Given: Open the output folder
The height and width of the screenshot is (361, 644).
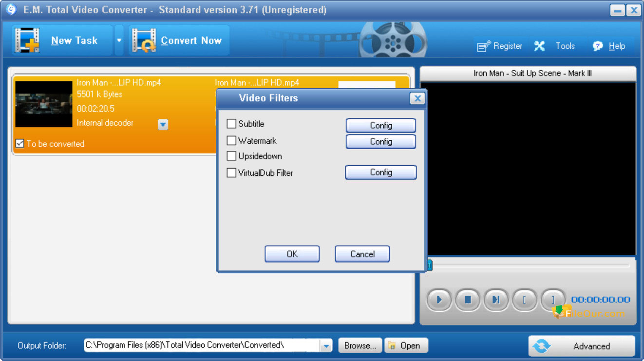Looking at the screenshot, I should pyautogui.click(x=406, y=345).
